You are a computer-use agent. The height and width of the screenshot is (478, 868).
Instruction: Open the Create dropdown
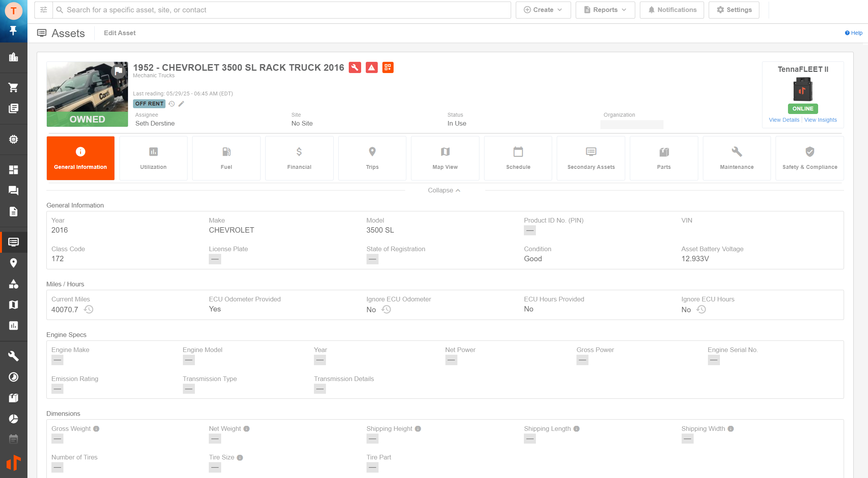pyautogui.click(x=543, y=10)
